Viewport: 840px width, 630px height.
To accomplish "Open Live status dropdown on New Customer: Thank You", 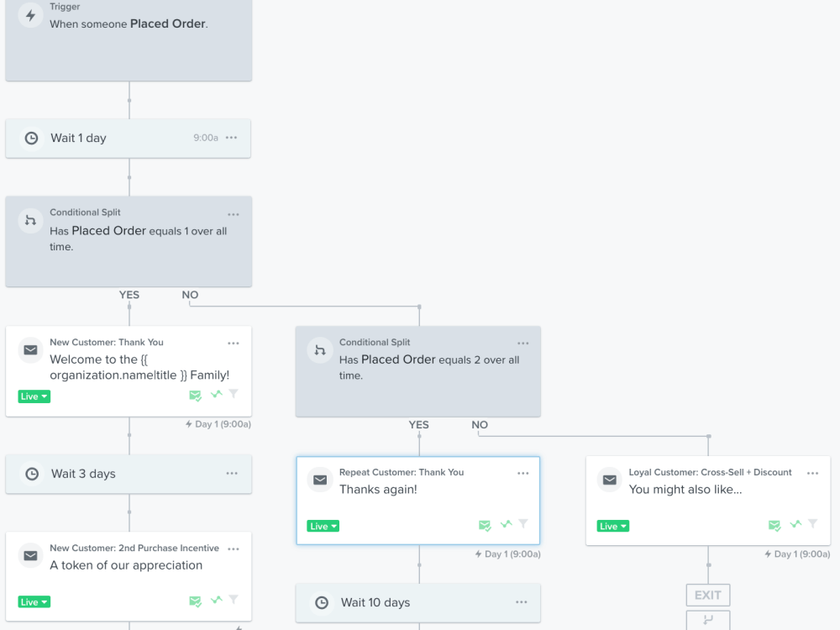I will (x=34, y=396).
